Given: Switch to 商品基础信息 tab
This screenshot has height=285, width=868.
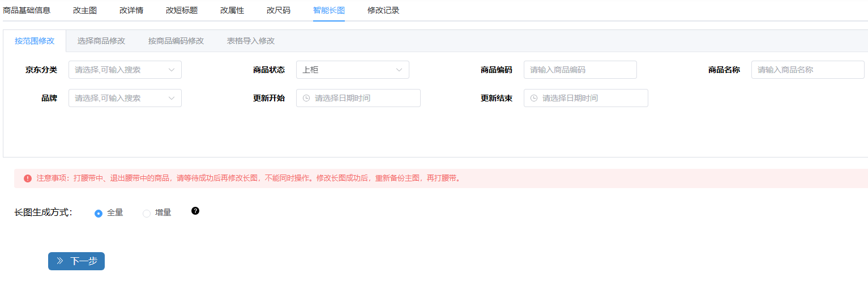Looking at the screenshot, I should (x=27, y=10).
